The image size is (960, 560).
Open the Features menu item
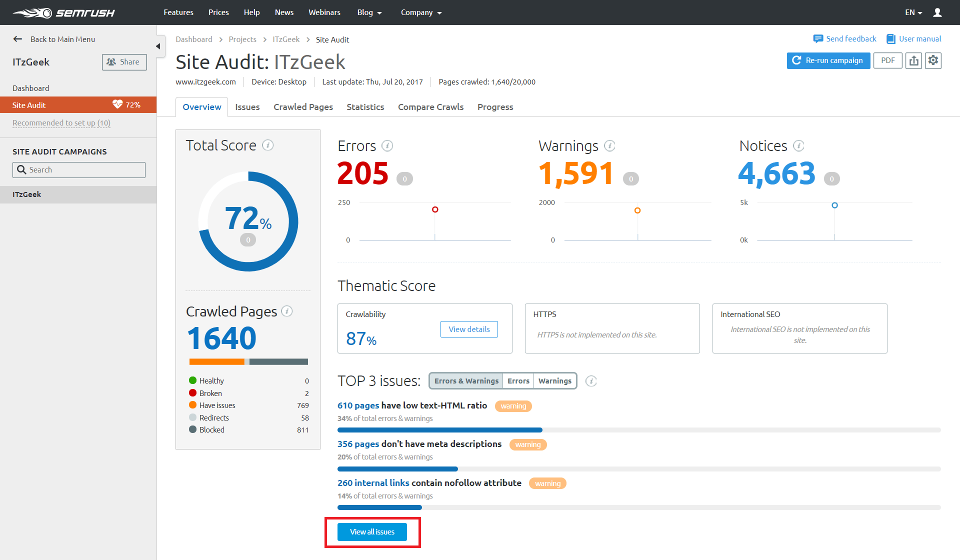point(178,12)
